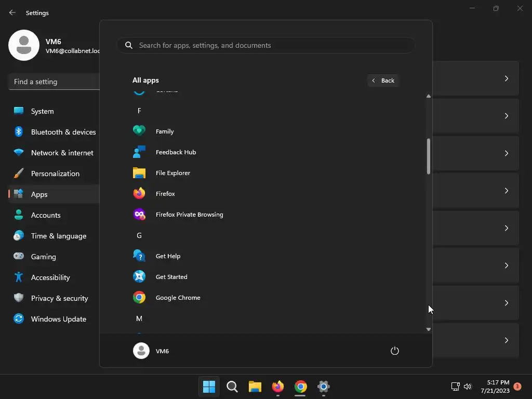Image resolution: width=532 pixels, height=399 pixels.
Task: Open Search from the taskbar
Action: point(232,387)
